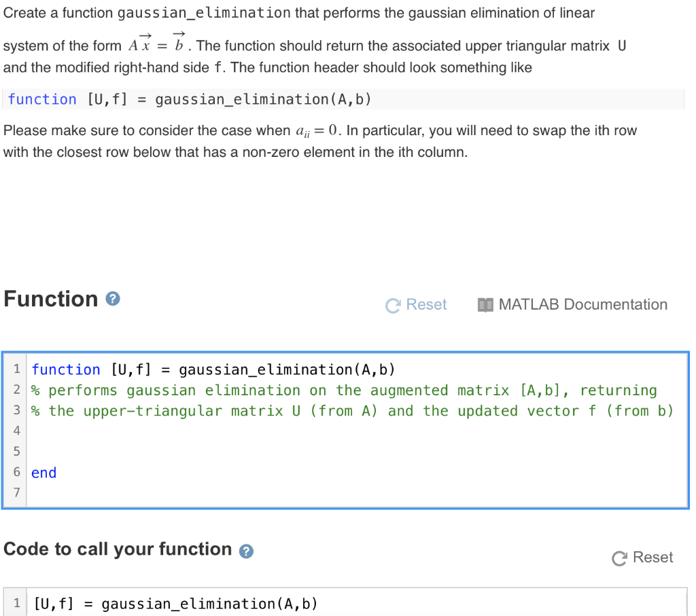
Task: Click the circular Reset arrow icon above the function editor
Action: coord(391,305)
